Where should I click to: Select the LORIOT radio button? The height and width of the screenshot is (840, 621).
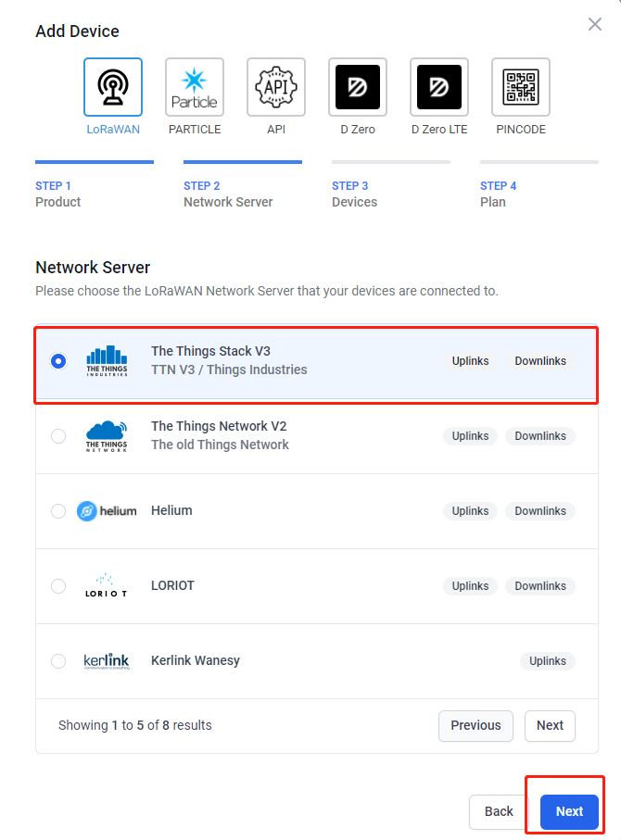click(58, 586)
